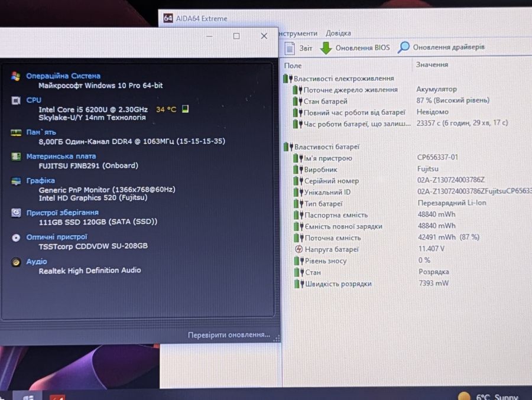The height and width of the screenshot is (400, 532).
Task: Click the battery icon beside Тип батареї
Action: 299,204
